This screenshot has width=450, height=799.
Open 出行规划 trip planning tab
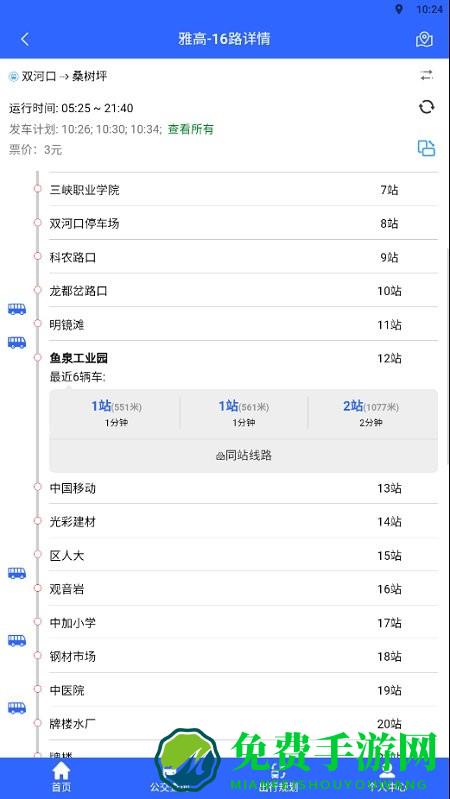[x=278, y=778]
